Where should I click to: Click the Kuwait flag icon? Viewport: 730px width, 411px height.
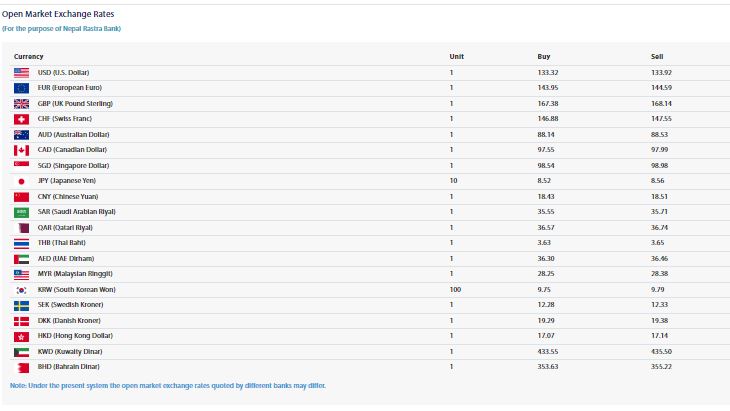(x=21, y=352)
